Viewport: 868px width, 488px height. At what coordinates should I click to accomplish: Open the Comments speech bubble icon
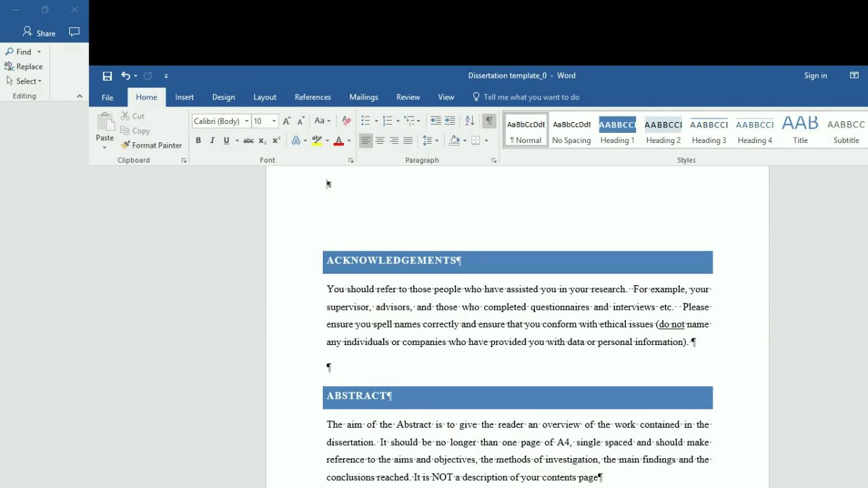pos(75,32)
